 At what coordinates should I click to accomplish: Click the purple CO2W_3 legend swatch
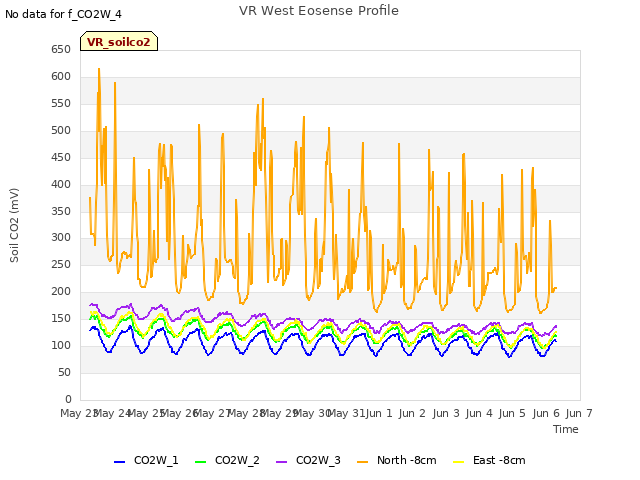(x=282, y=462)
